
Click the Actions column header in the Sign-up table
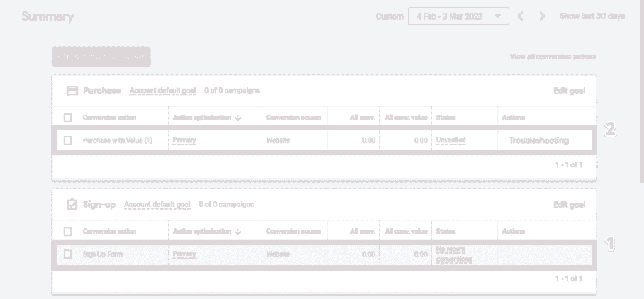click(513, 232)
